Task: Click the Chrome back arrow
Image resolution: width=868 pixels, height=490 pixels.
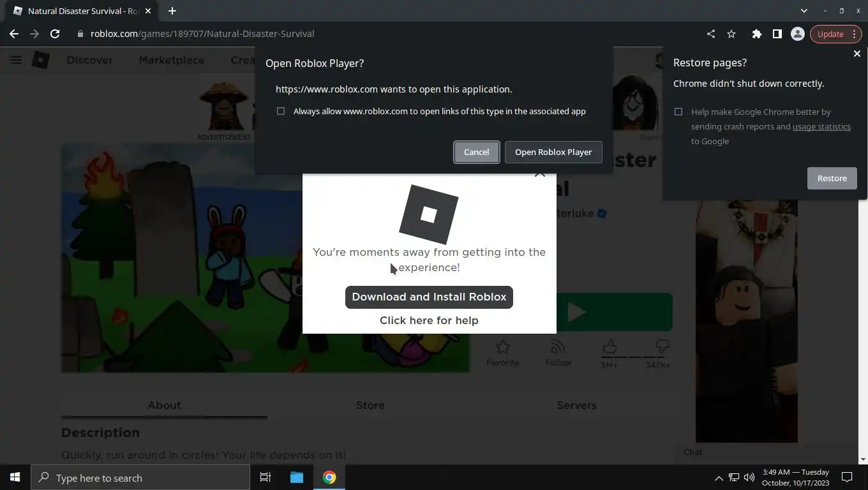Action: coord(14,34)
